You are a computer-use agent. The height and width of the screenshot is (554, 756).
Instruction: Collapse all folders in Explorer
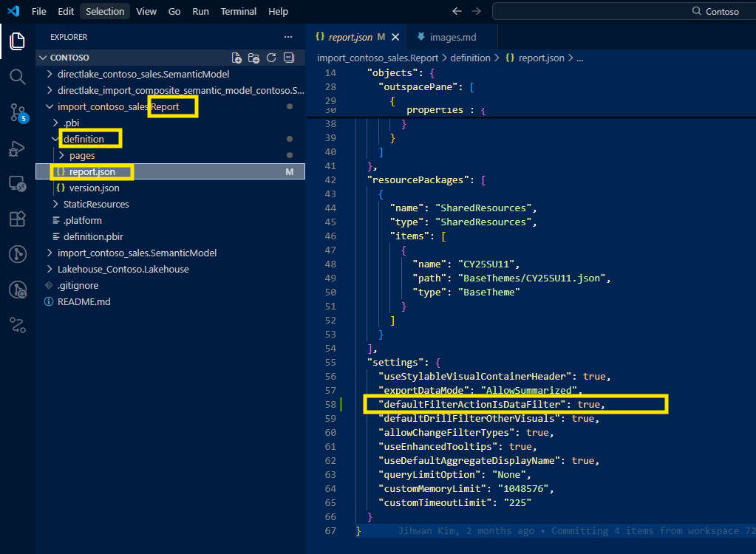coord(289,58)
